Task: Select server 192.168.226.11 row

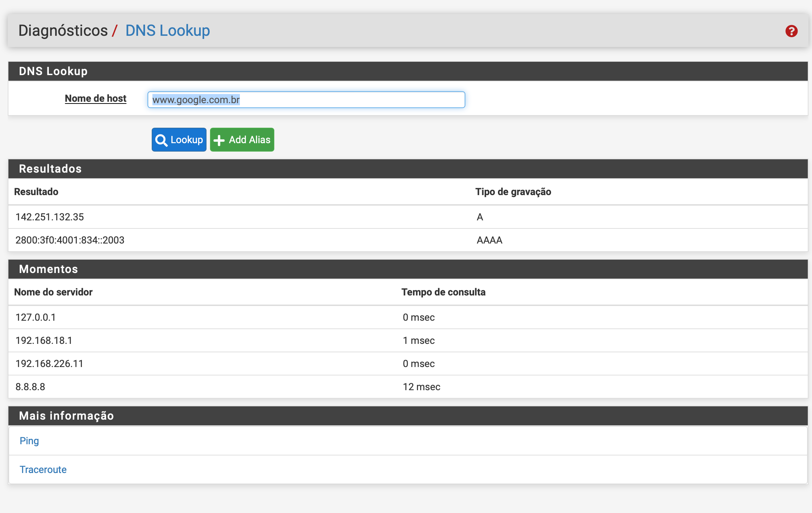Action: 408,364
